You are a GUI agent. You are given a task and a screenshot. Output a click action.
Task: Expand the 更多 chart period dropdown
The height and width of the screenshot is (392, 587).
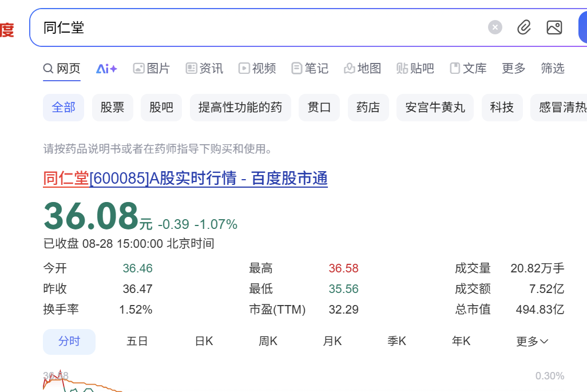click(x=532, y=342)
